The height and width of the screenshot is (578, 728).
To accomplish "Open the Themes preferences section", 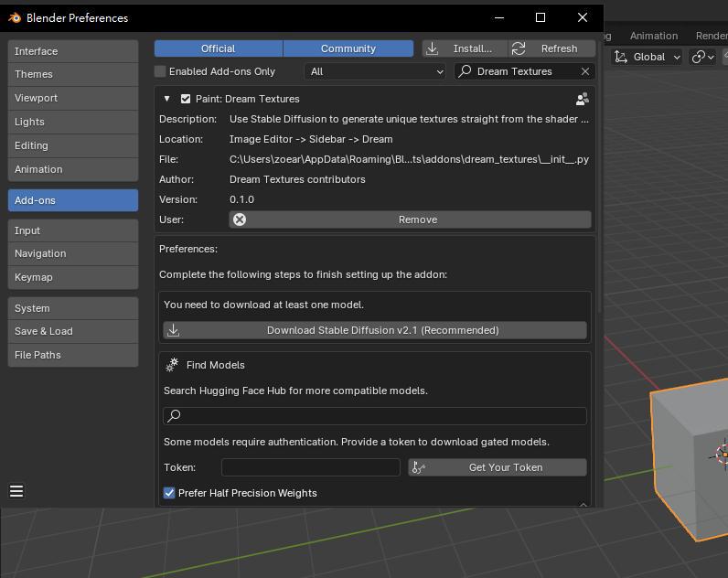I will 73,74.
